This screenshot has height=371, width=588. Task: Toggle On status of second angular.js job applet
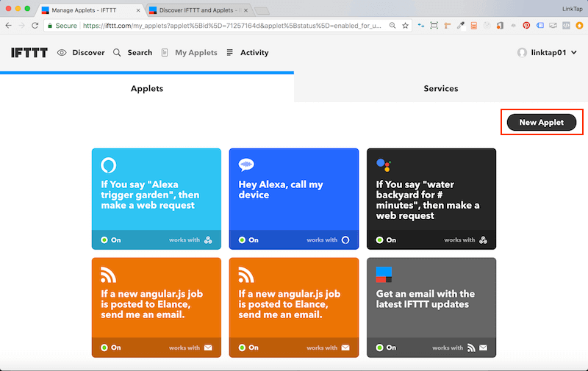click(248, 347)
